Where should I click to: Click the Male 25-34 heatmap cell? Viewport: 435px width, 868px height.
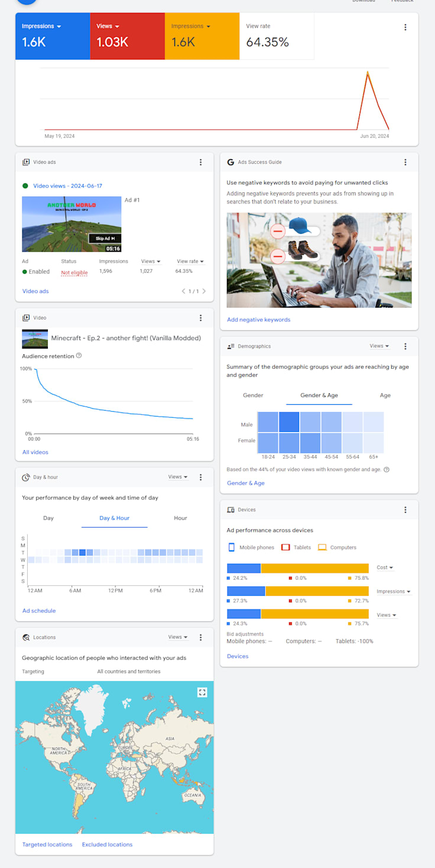(x=289, y=422)
